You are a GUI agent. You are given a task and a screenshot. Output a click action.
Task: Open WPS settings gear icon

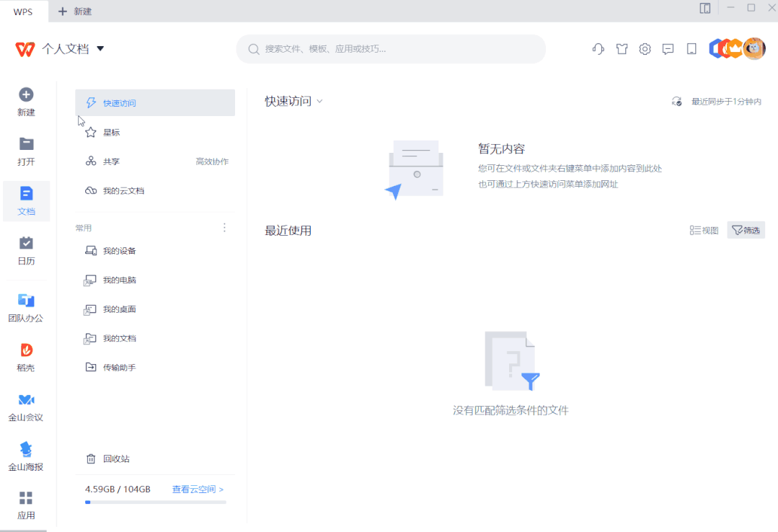[x=644, y=48]
